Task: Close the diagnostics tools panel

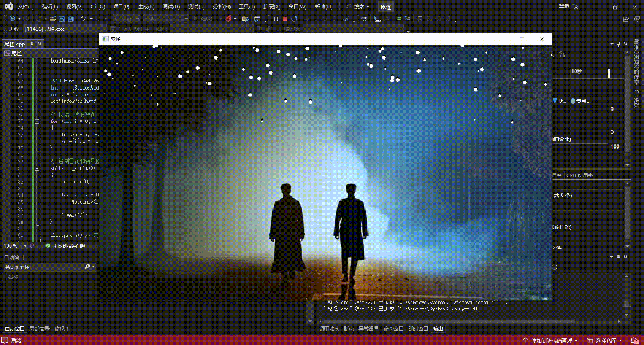Action: coord(626,44)
